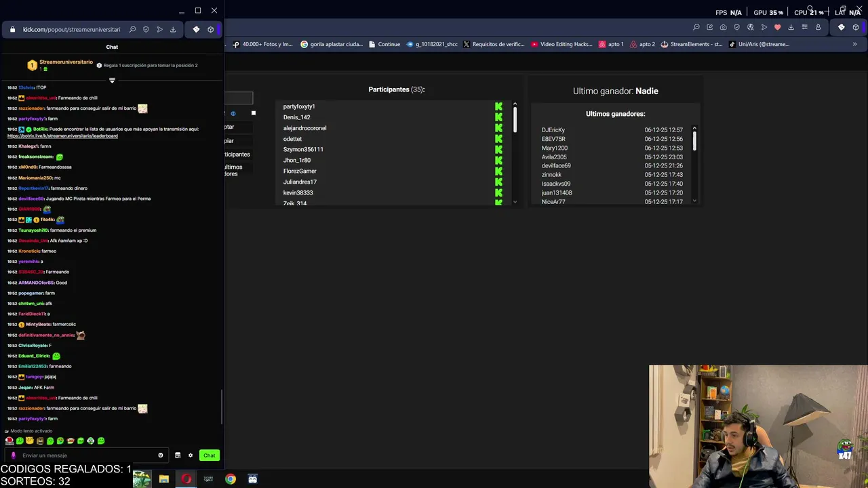Open the 'apto 2' bookmark

click(643, 44)
